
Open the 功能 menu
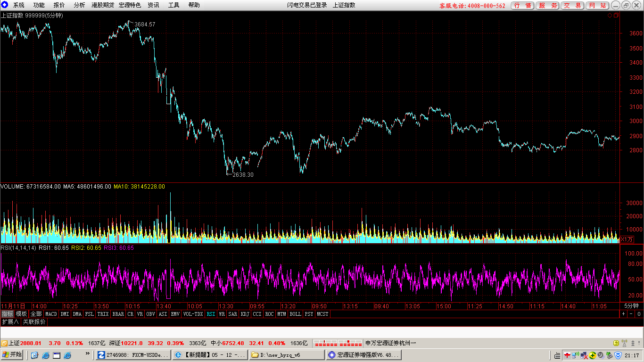[39, 5]
